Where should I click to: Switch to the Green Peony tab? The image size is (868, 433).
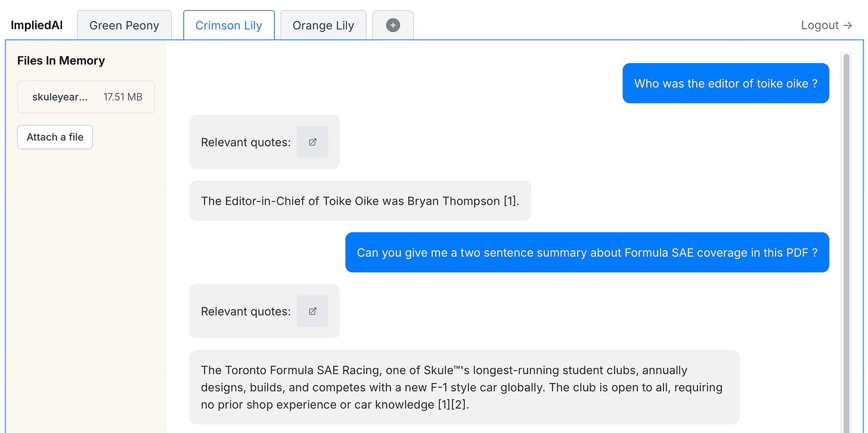point(124,25)
